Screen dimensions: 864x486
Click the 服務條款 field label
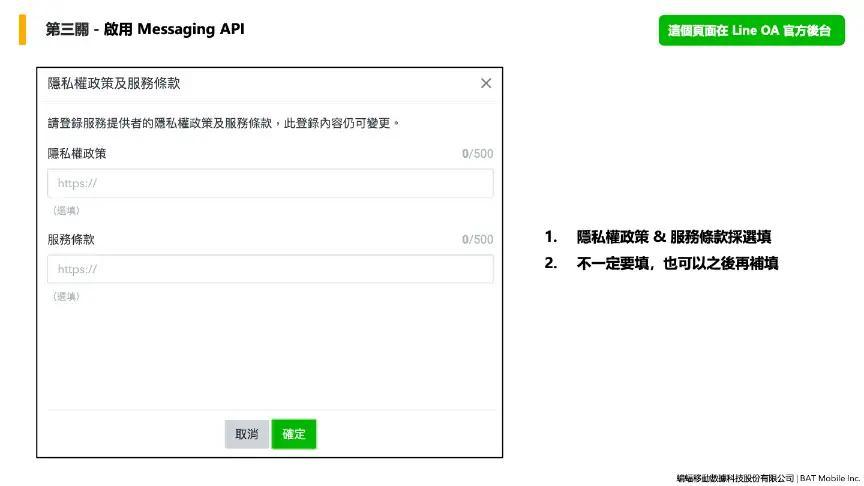(x=71, y=240)
